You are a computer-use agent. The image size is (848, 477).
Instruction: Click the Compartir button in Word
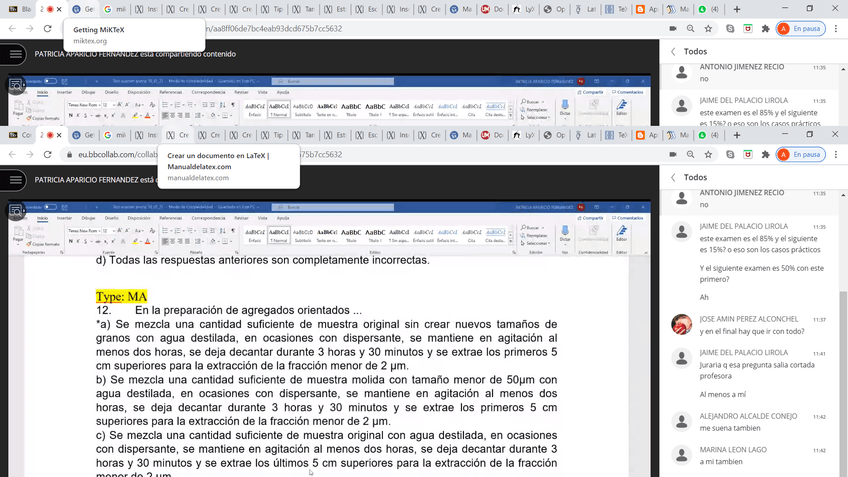[592, 216]
